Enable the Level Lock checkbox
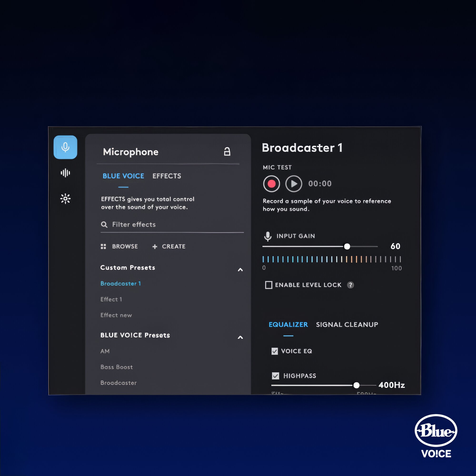The width and height of the screenshot is (476, 476). 268,285
